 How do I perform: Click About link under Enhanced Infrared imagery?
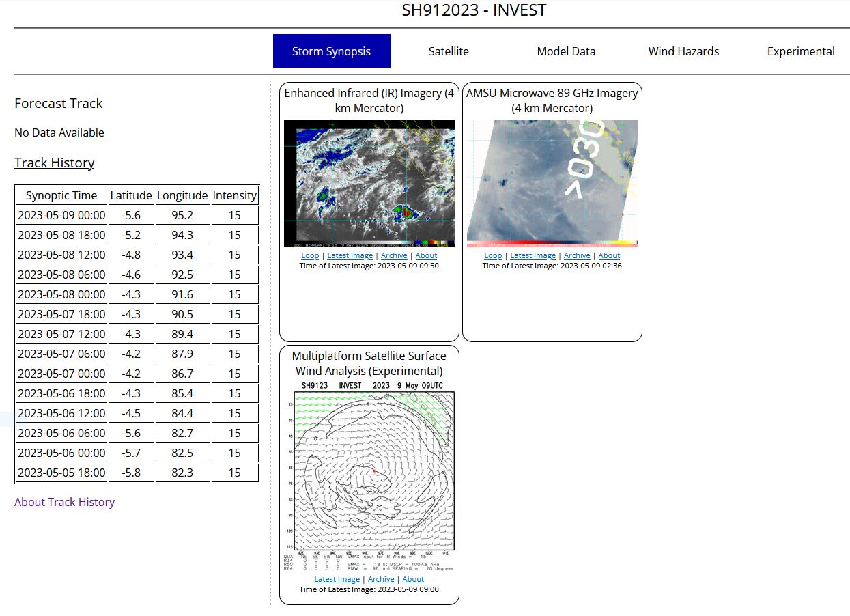pyautogui.click(x=426, y=255)
